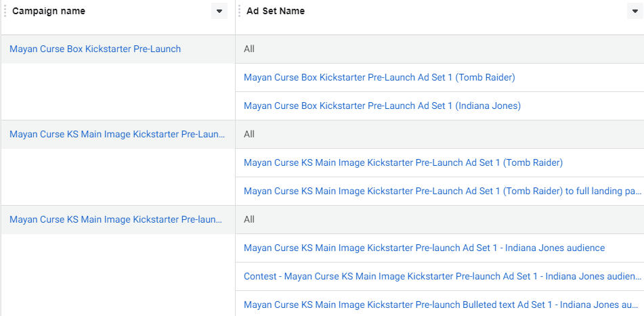Open the Bulleted text Ad Set 1 link

click(443, 305)
